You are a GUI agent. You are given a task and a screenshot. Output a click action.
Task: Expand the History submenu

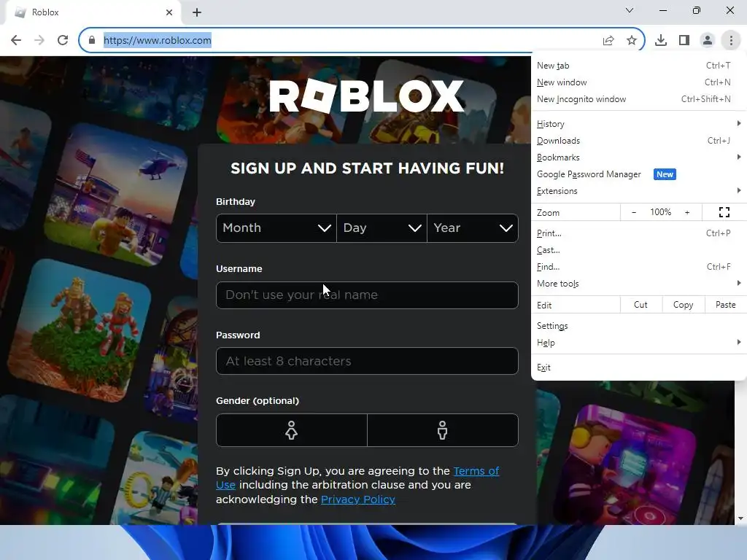pyautogui.click(x=638, y=124)
